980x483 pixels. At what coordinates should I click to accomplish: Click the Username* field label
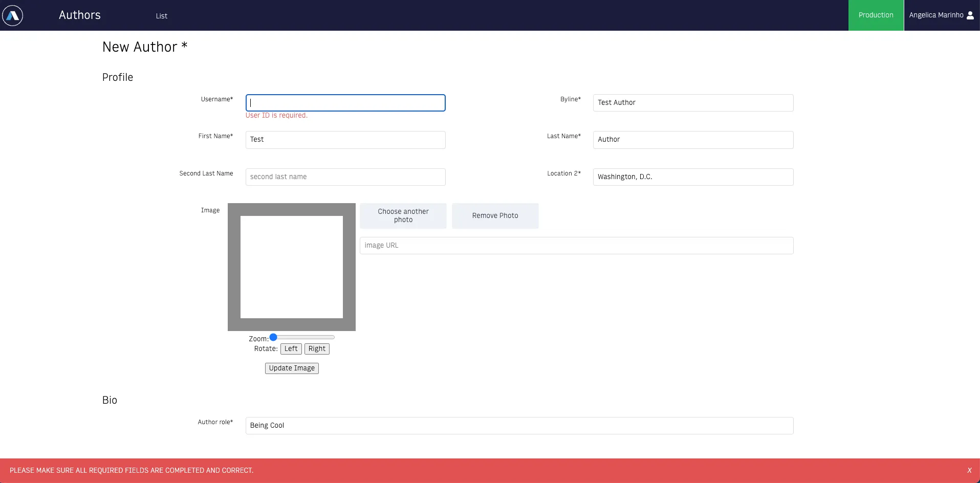tap(217, 99)
